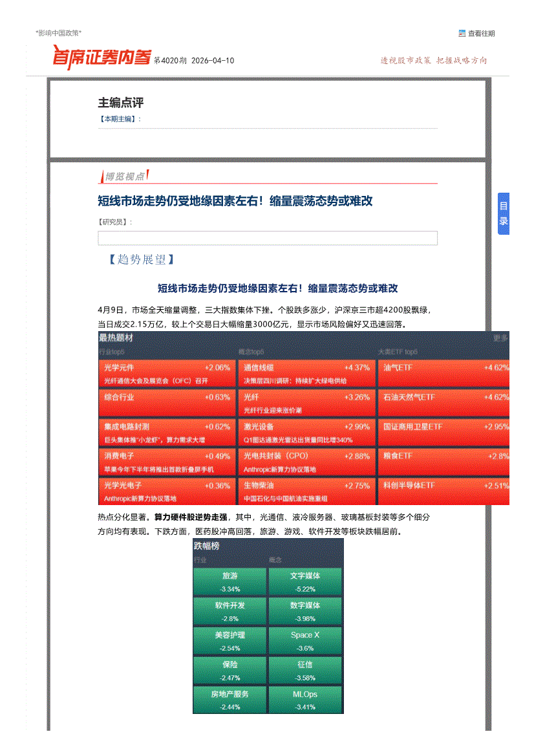
Task: Click the 光学元件 red tile
Action: (167, 373)
